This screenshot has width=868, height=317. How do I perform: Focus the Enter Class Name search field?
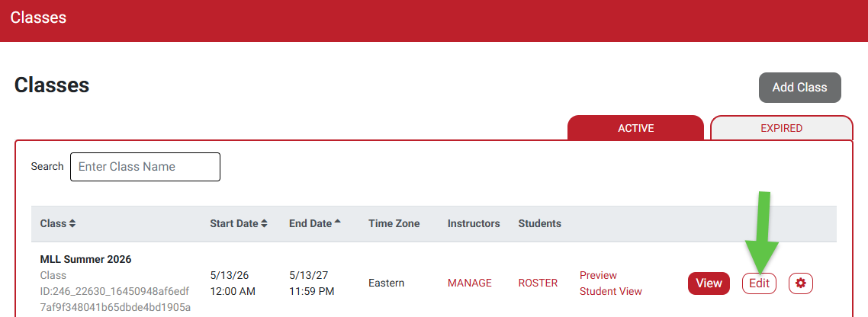point(145,167)
